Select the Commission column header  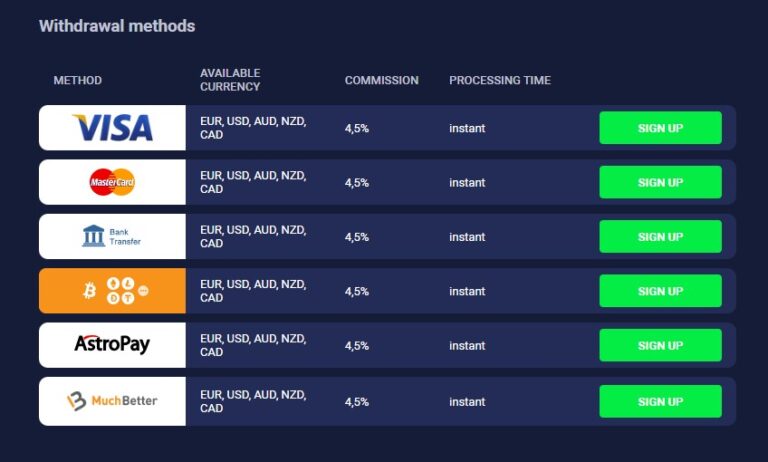point(381,80)
